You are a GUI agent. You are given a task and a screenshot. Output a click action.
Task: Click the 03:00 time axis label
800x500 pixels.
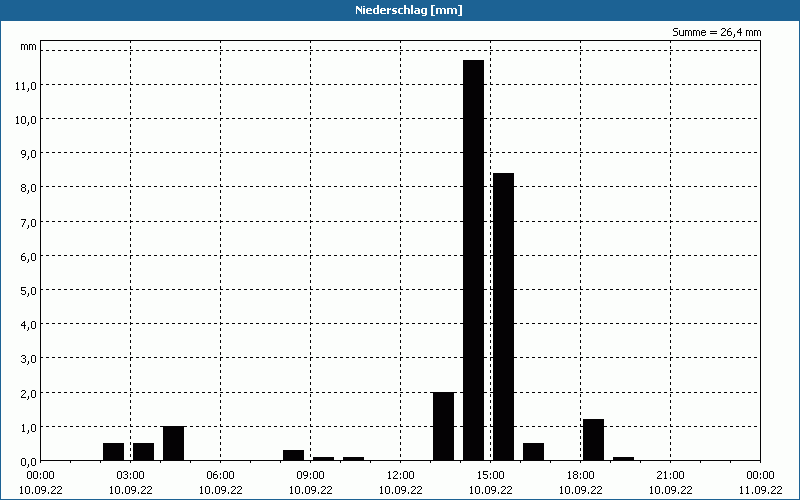(x=131, y=476)
